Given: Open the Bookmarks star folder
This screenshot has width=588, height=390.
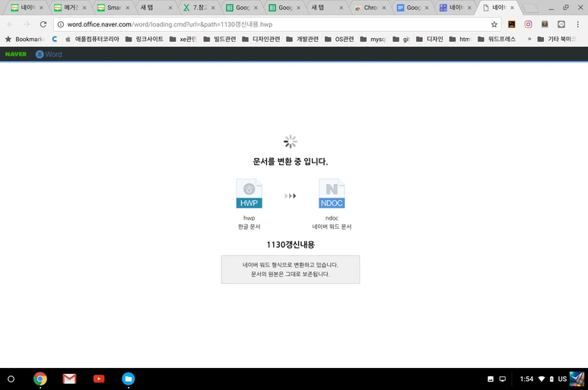Looking at the screenshot, I should 24,39.
